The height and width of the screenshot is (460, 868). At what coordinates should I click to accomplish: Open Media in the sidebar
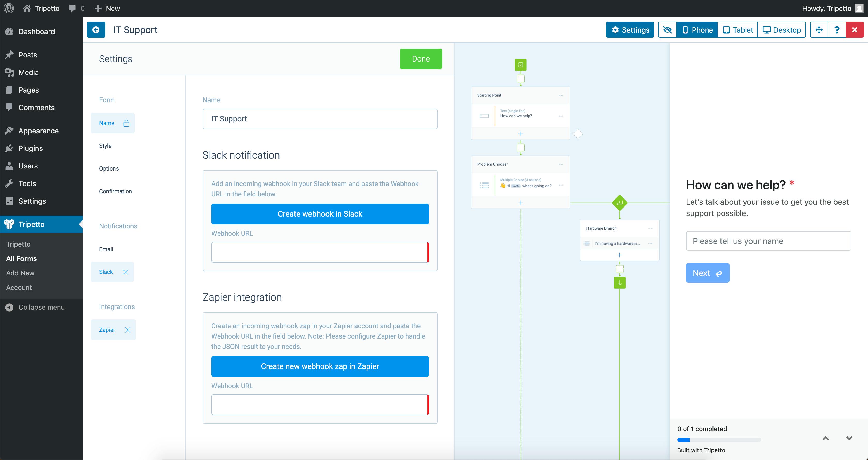pos(41,72)
